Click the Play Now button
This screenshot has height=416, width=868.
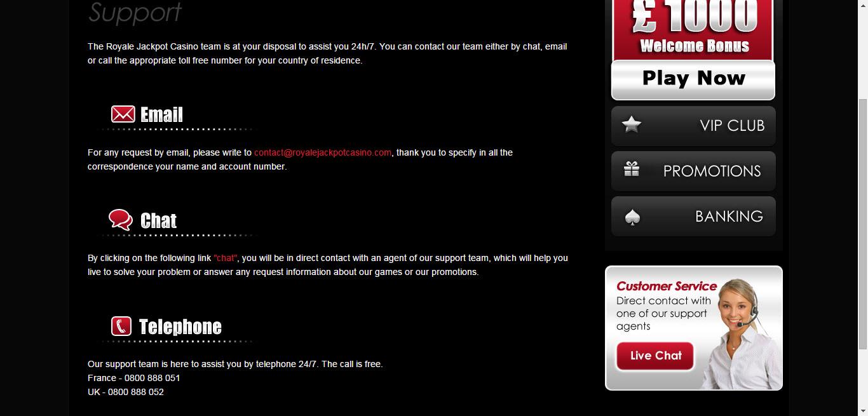pos(693,79)
